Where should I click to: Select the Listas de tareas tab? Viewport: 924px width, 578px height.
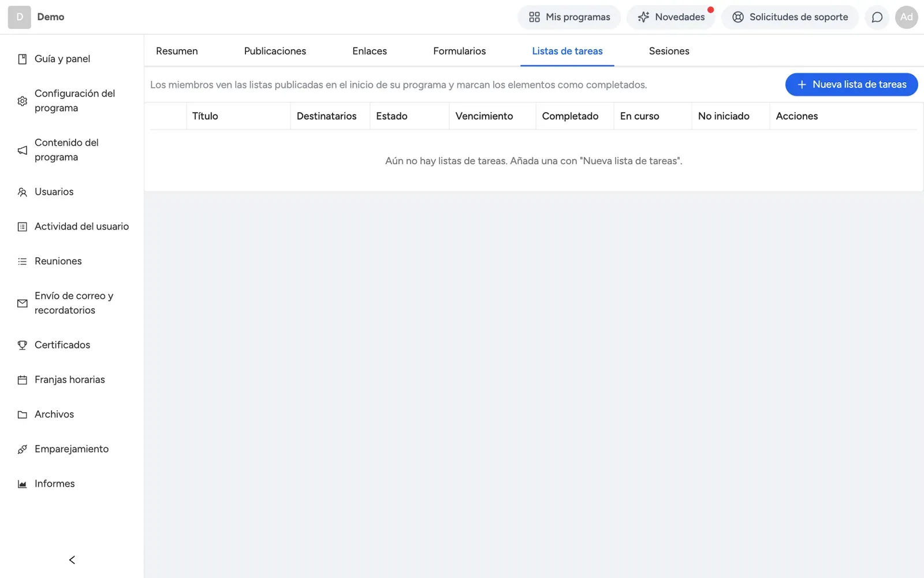[567, 51]
